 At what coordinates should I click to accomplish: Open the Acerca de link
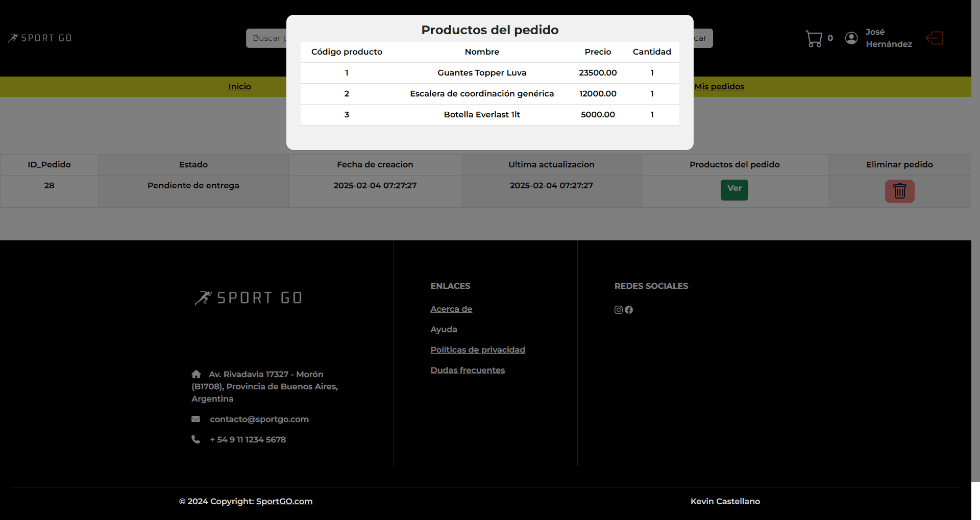pyautogui.click(x=451, y=309)
